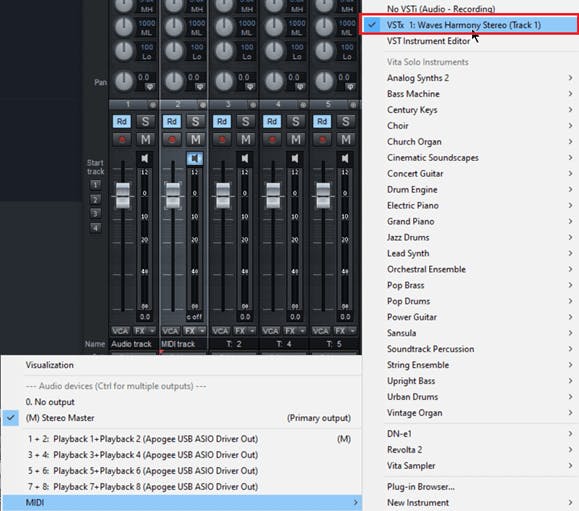Image resolution: width=579 pixels, height=511 pixels.
Task: Click the small dot beside channel number 4
Action: (303, 105)
